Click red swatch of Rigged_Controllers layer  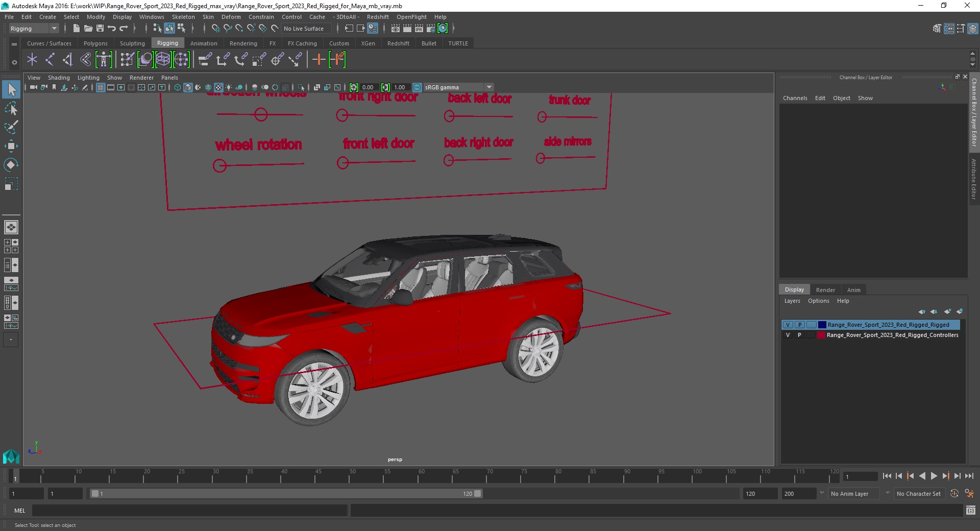(821, 335)
